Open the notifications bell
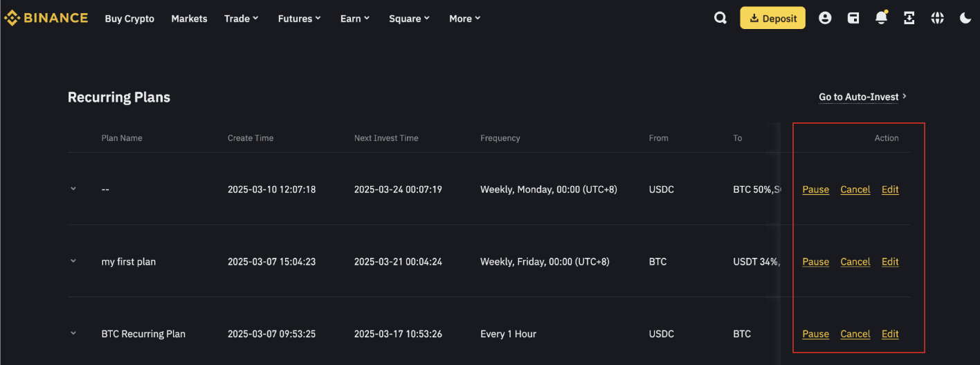This screenshot has height=365, width=980. click(x=881, y=18)
